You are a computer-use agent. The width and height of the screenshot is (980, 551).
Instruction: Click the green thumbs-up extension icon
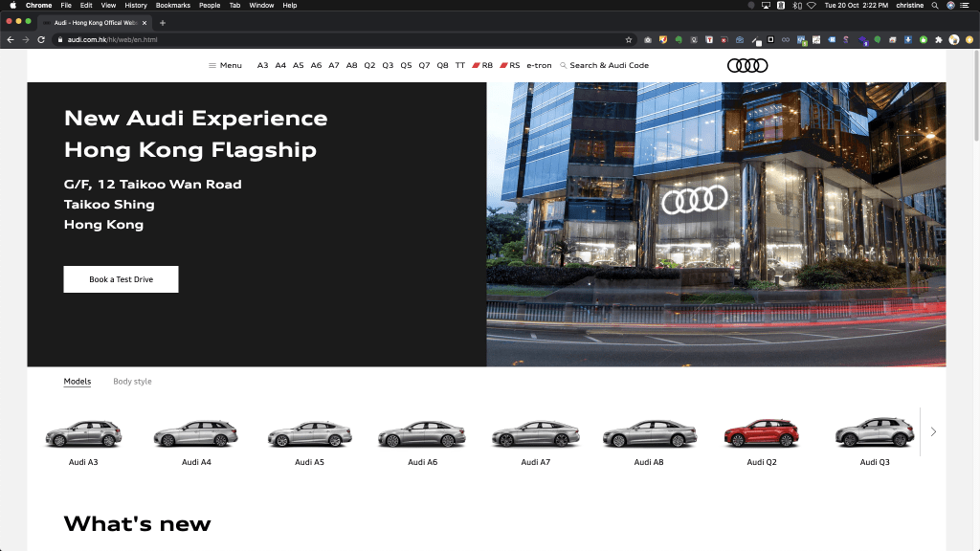click(x=924, y=39)
